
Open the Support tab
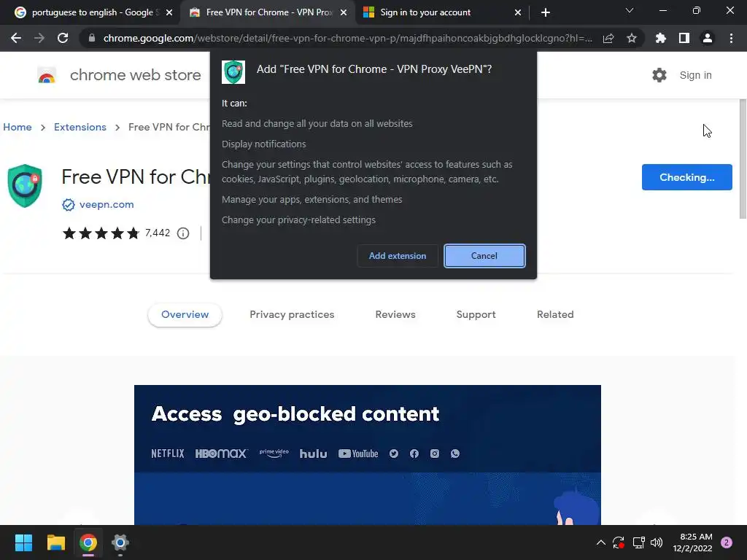(x=476, y=315)
